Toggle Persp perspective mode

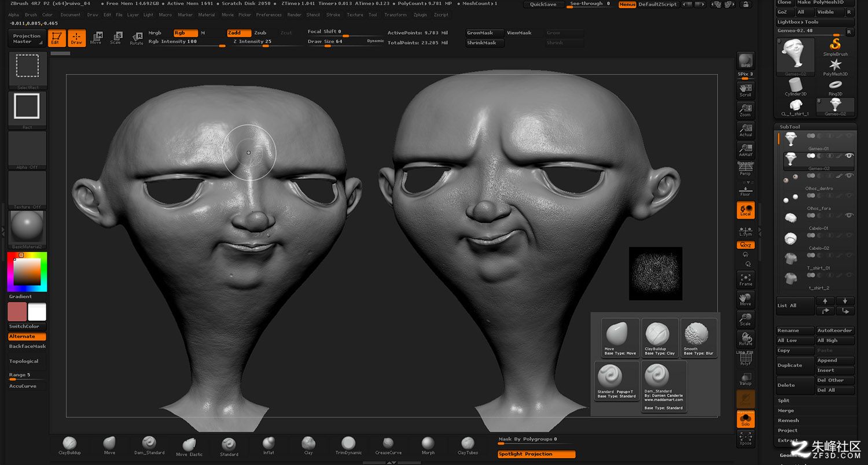tap(745, 169)
